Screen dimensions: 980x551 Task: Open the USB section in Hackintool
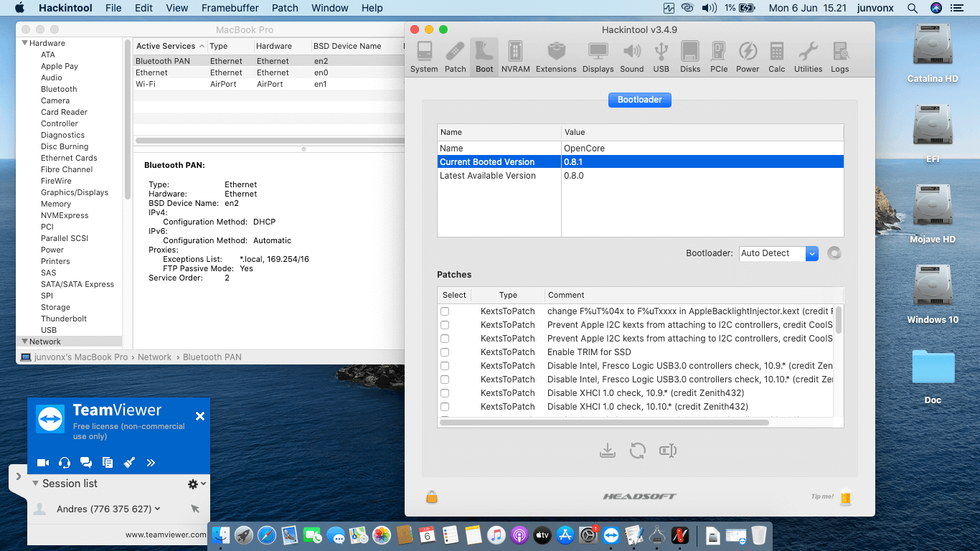tap(661, 57)
